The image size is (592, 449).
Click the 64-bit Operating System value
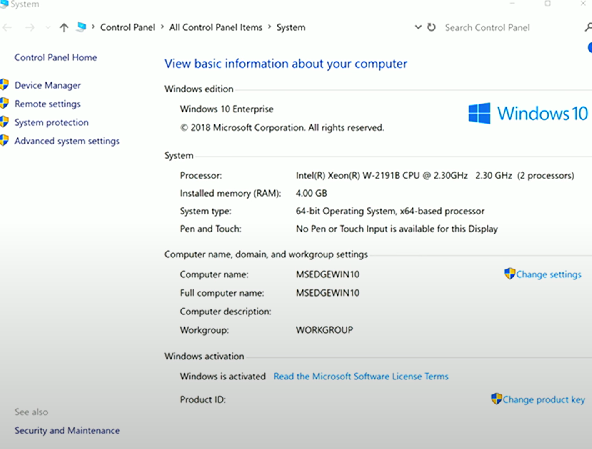[390, 211]
